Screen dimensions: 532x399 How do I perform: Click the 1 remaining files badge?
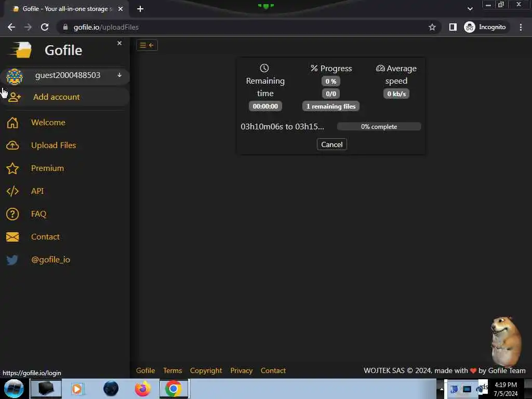click(331, 107)
